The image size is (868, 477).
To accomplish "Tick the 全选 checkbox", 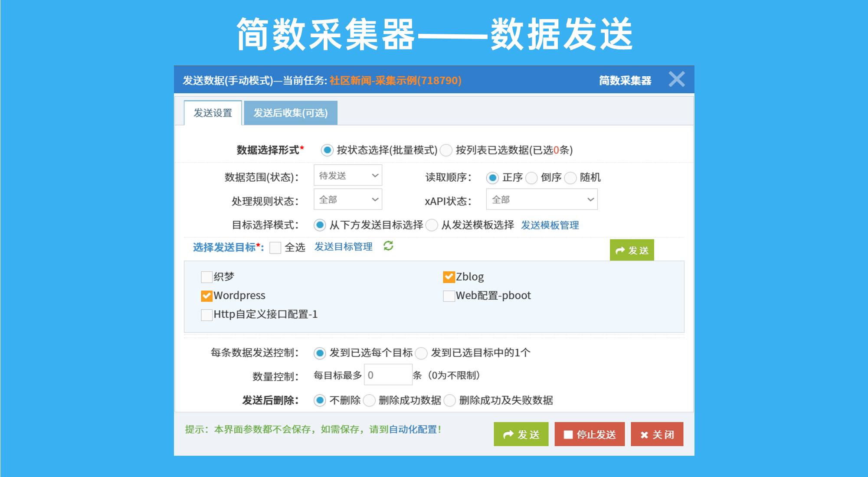I will pos(275,248).
